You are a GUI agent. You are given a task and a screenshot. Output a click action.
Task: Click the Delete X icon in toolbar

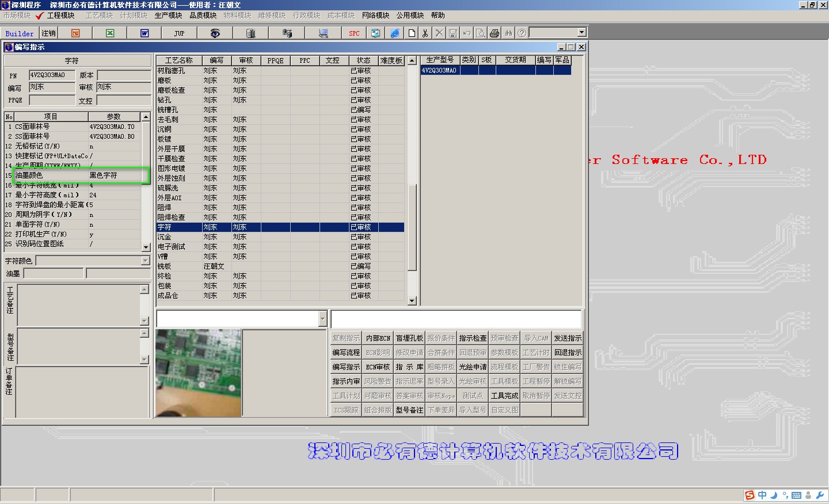tap(439, 33)
